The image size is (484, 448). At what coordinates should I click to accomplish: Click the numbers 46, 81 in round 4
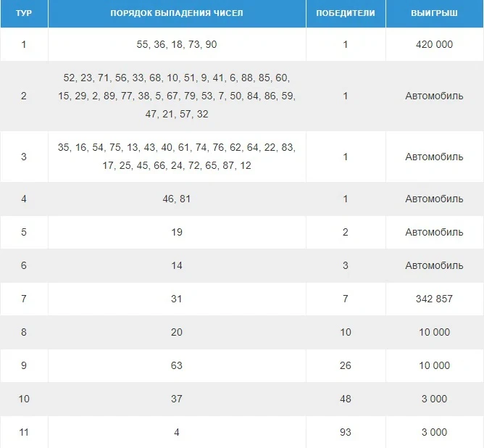[177, 199]
